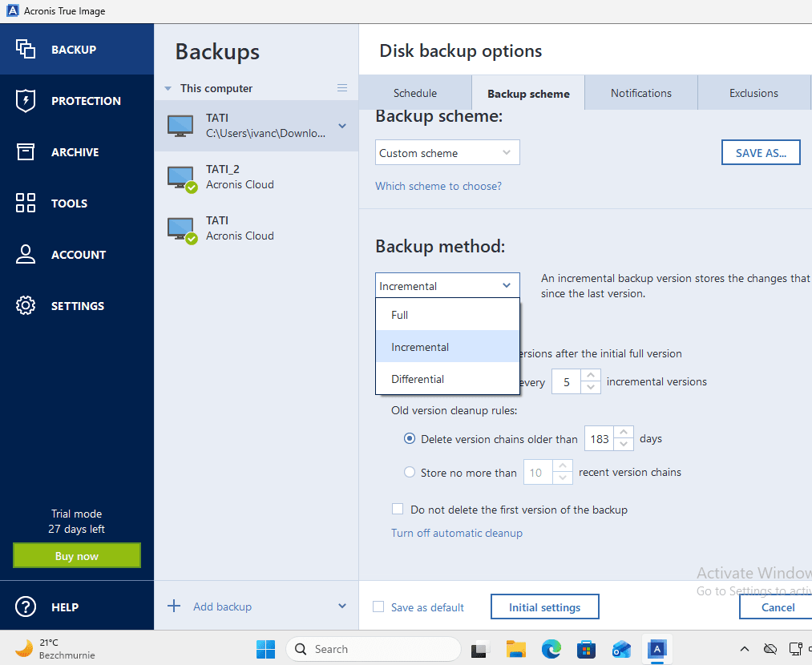Viewport: 812px width, 665px height.
Task: Select Delete version chains older than option
Action: [409, 438]
